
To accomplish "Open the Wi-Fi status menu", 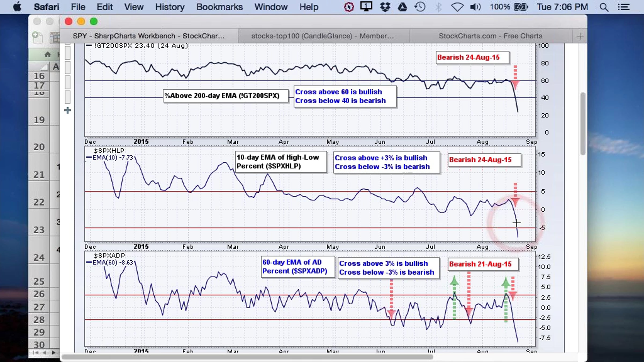I will point(457,7).
